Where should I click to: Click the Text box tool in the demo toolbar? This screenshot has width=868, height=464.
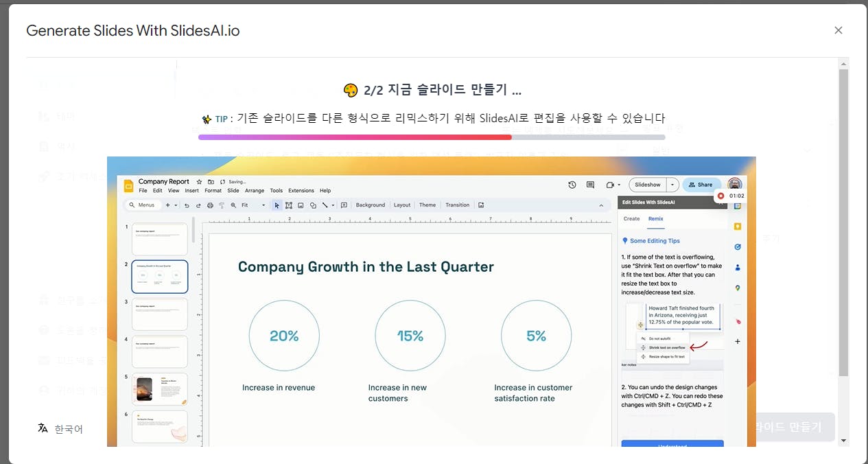click(289, 205)
